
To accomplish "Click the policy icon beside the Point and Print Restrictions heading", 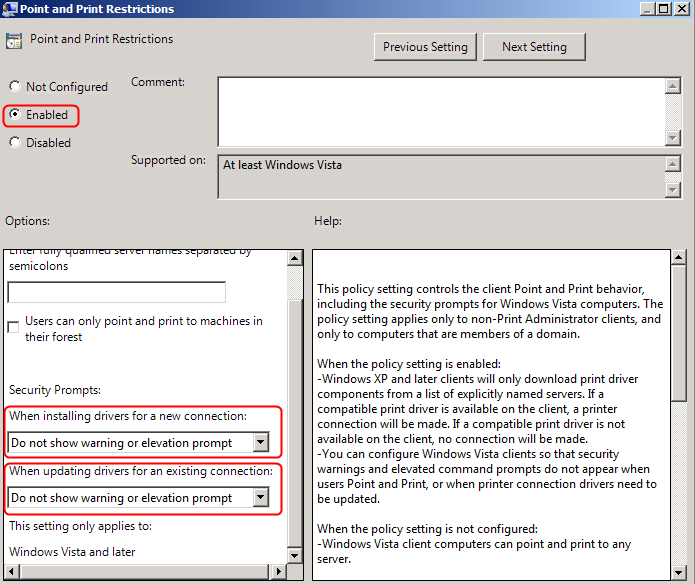I will click(x=14, y=41).
